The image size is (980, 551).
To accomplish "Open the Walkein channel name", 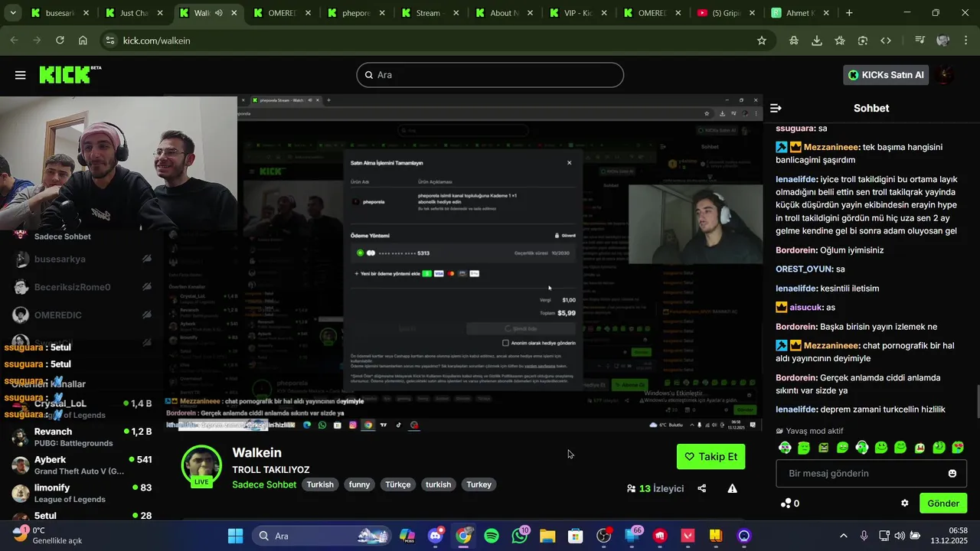I will [x=257, y=453].
